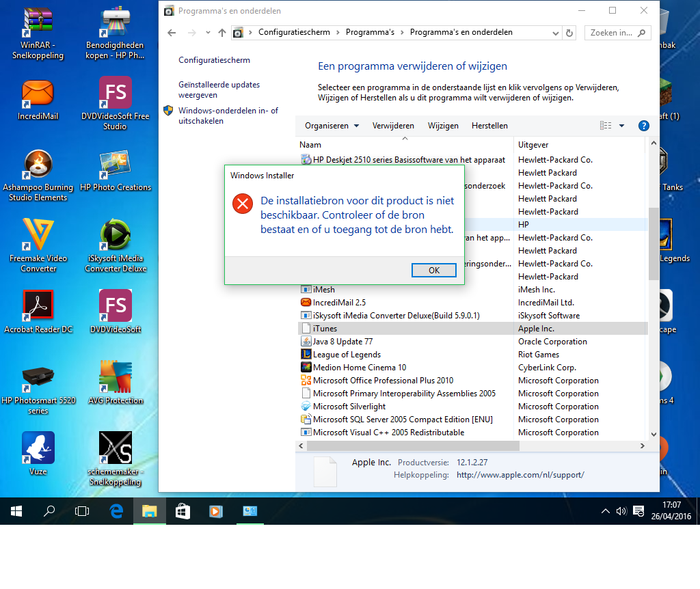Open DVDVideoSoft Free Studio icon

click(x=115, y=104)
